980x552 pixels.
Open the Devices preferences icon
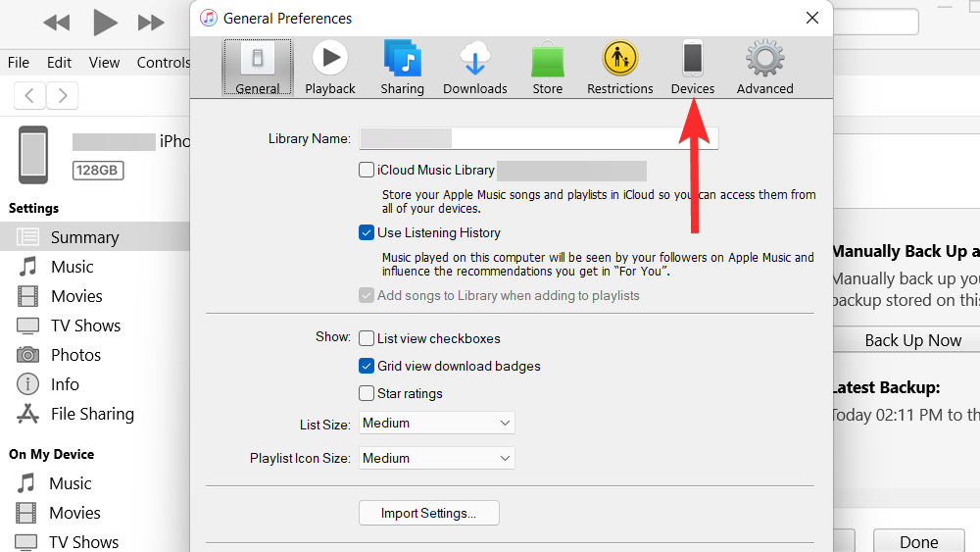(692, 61)
